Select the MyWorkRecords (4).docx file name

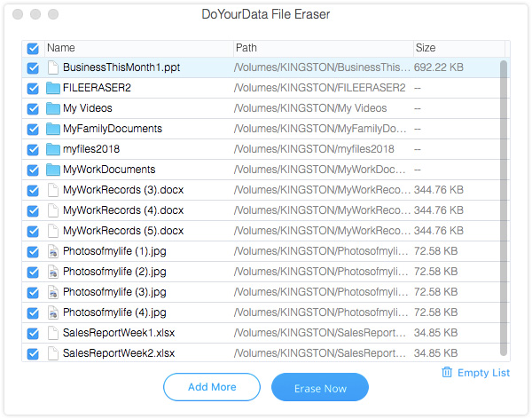tap(123, 210)
